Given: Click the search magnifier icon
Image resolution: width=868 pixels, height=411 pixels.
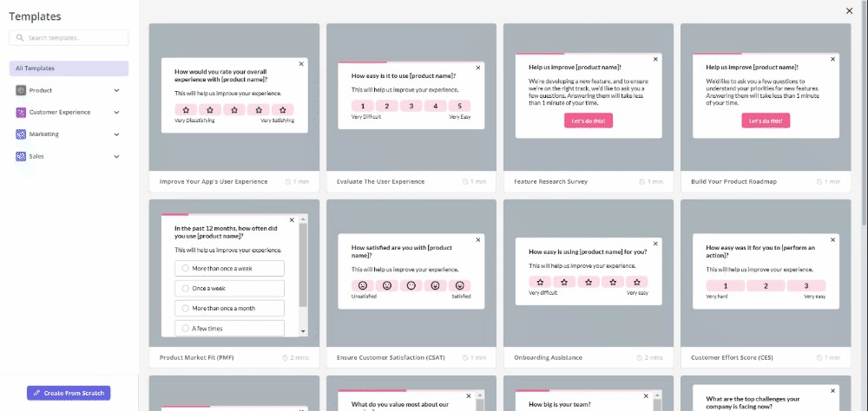Looking at the screenshot, I should click(x=20, y=38).
